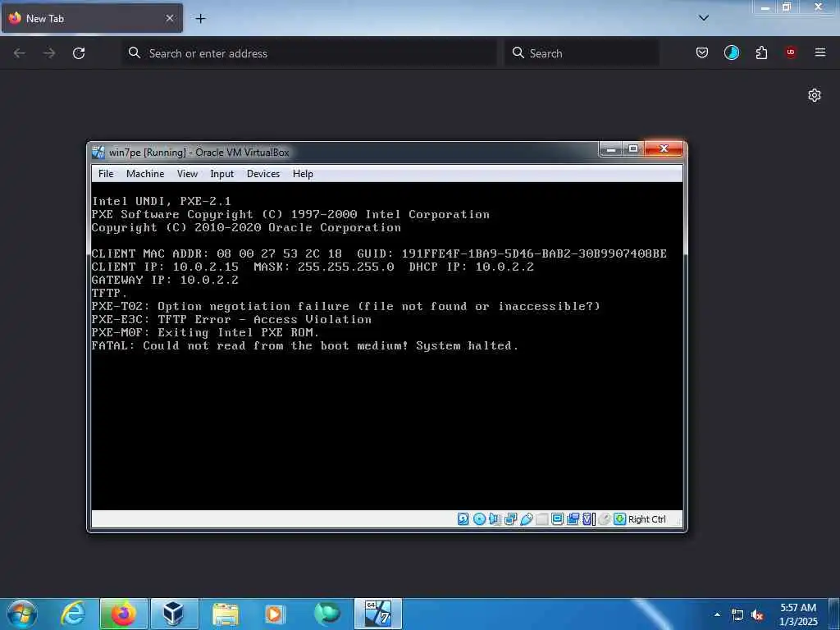Launch Windows Media Player from taskbar

276,614
